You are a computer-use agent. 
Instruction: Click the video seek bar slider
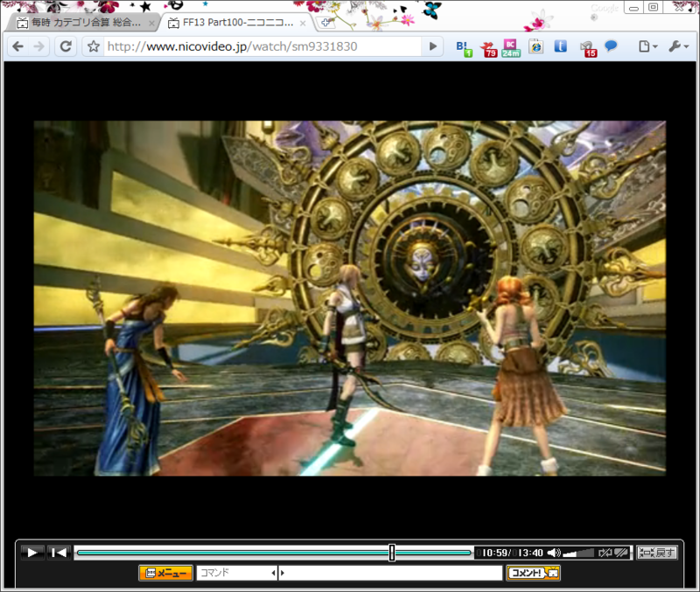391,552
